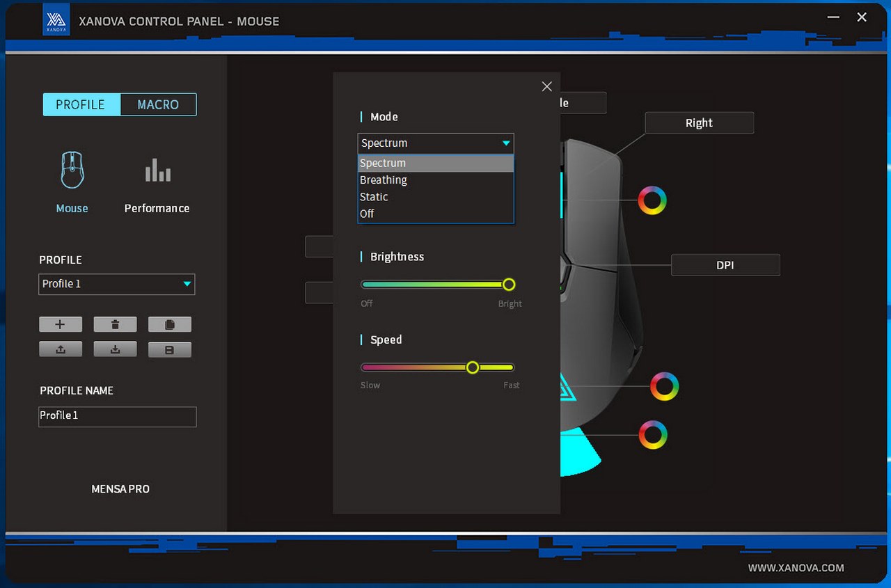This screenshot has width=891, height=588.
Task: Minimize the Xanova control panel window
Action: tap(833, 17)
